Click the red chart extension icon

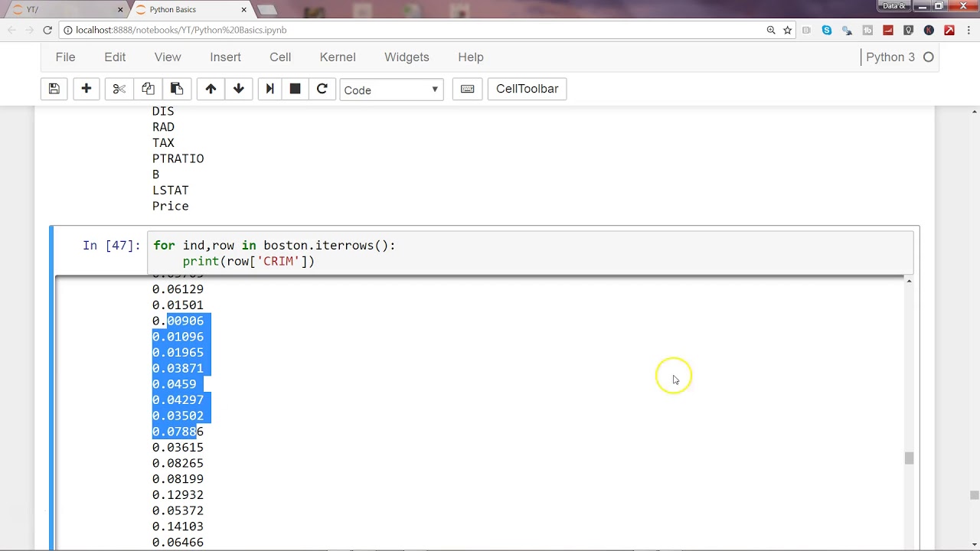point(888,30)
